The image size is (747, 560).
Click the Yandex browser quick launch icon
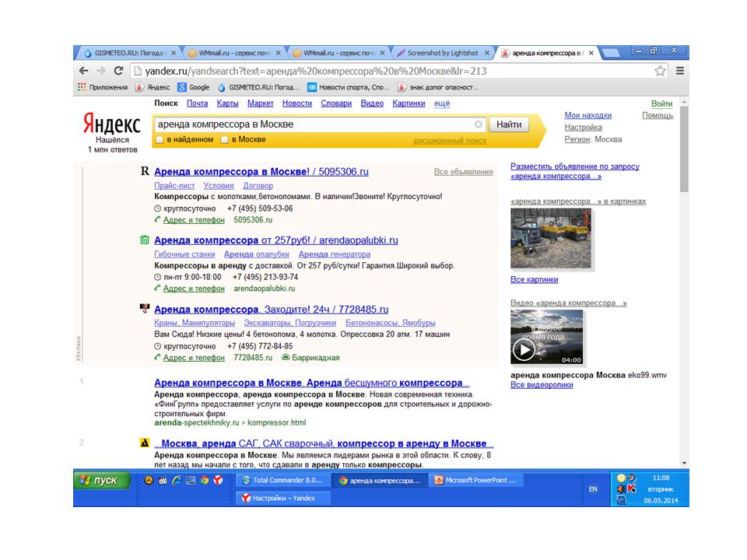(218, 480)
